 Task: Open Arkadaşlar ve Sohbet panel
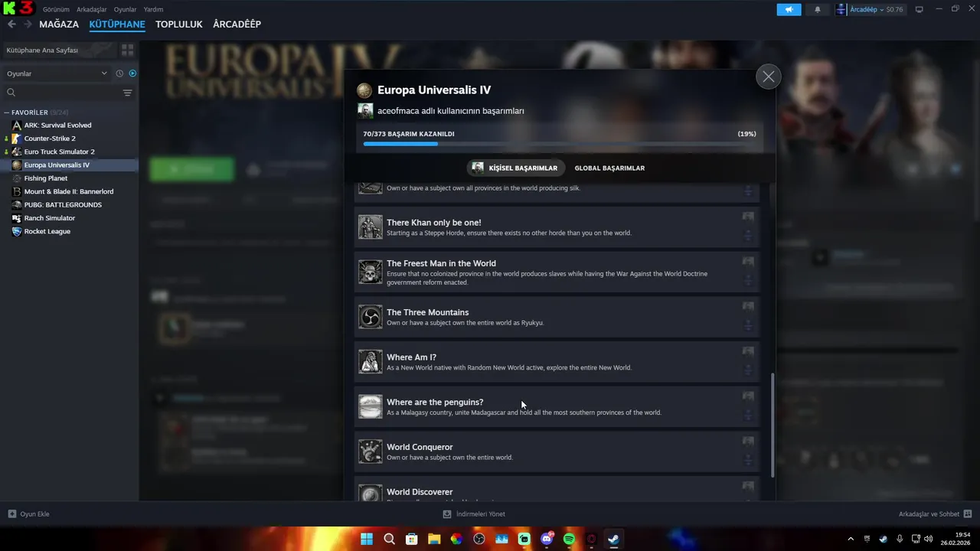coord(935,514)
